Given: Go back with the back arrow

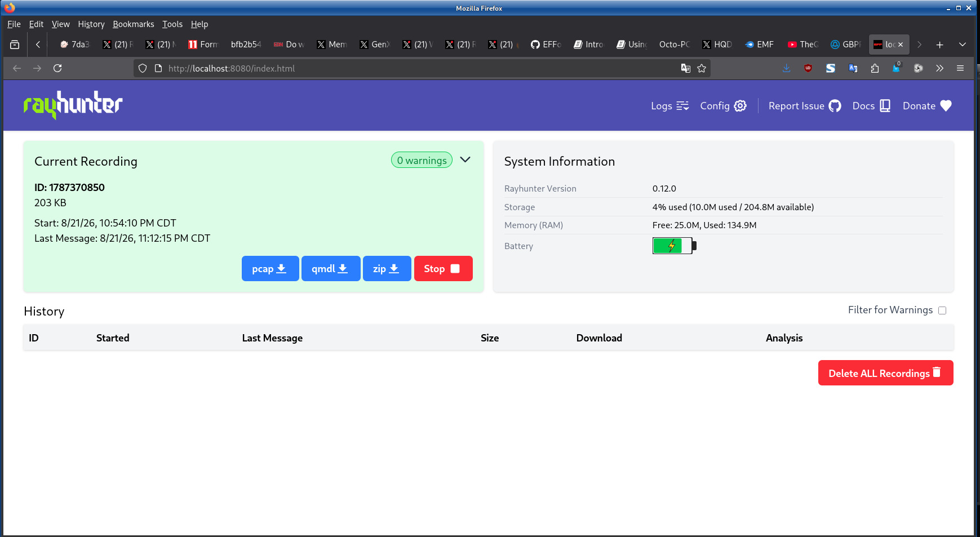Looking at the screenshot, I should pos(17,68).
